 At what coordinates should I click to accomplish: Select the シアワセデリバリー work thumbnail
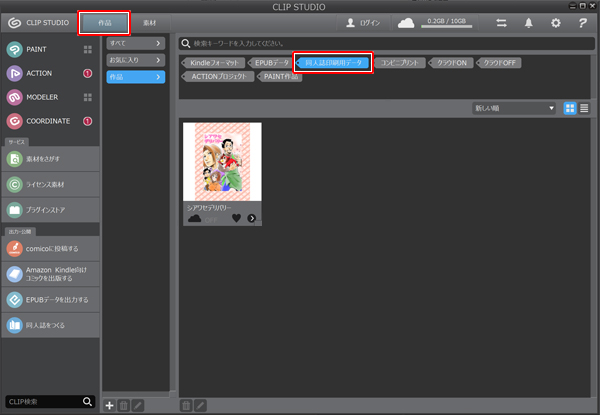point(222,162)
